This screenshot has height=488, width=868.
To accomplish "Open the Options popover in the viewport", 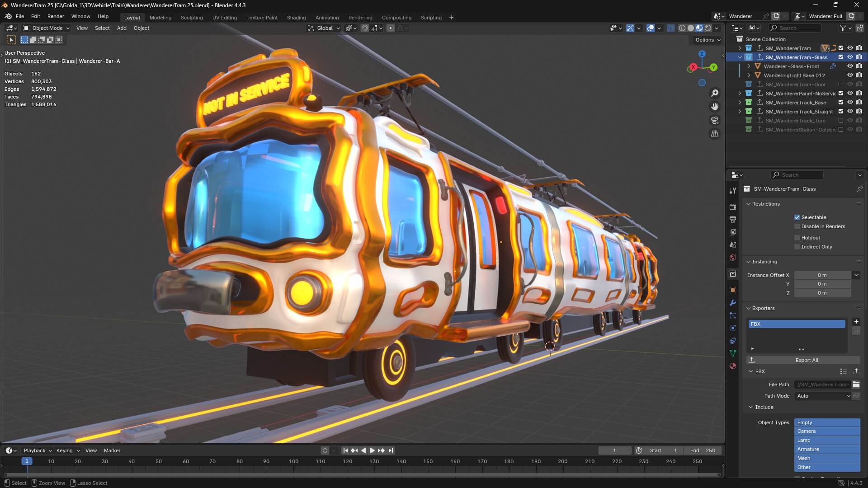I will [x=707, y=40].
